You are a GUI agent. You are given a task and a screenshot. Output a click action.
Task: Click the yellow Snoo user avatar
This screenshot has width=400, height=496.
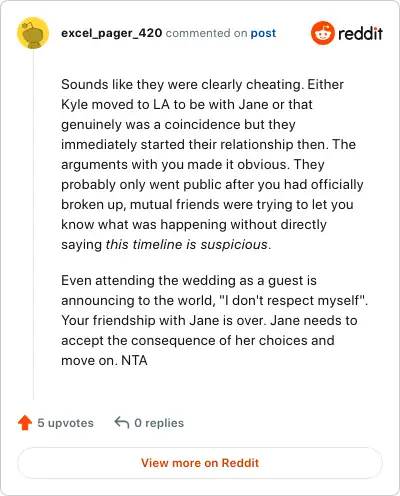tap(33, 33)
